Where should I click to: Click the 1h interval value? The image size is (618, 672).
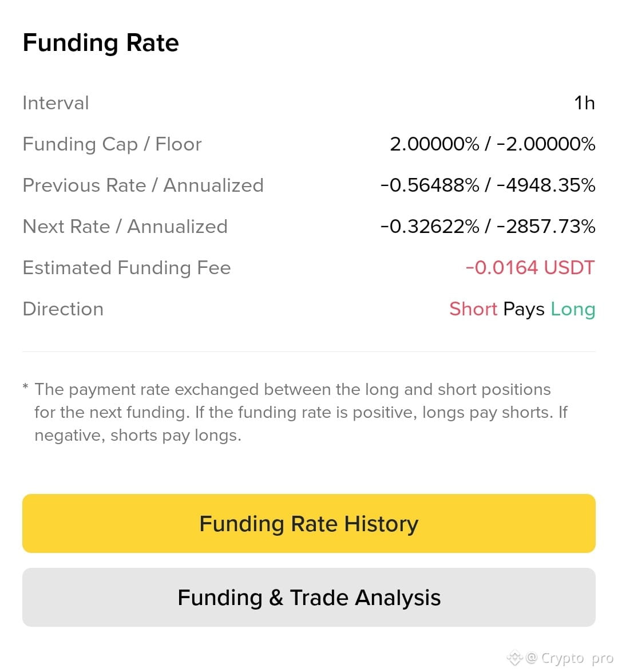pyautogui.click(x=585, y=103)
